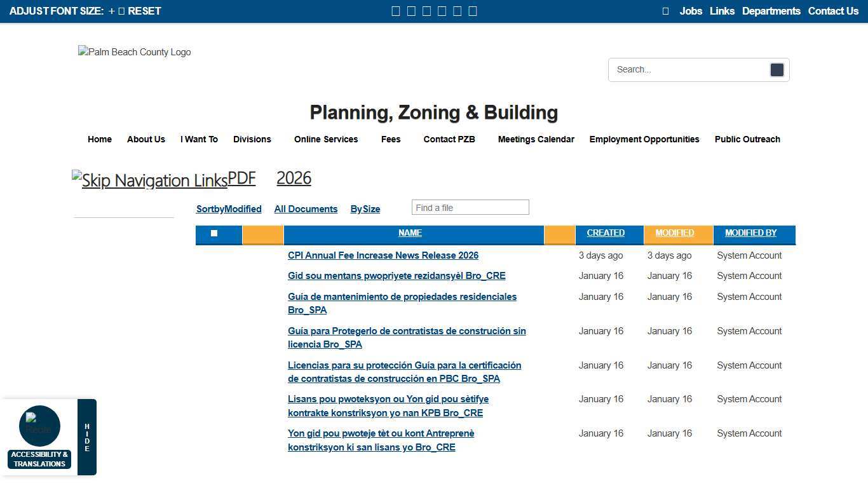This screenshot has height=488, width=868.
Task: Open CPI Annual Fee Increase News Release 2026
Action: 383,255
